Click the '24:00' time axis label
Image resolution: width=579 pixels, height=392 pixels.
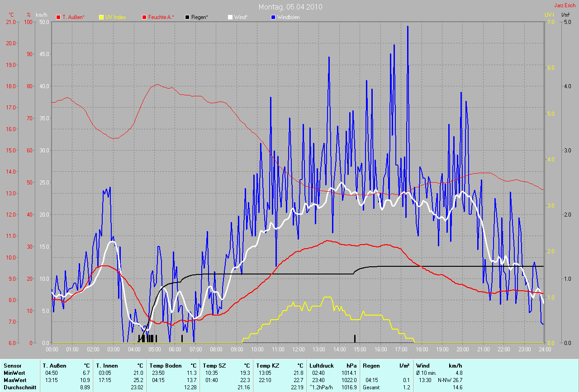point(545,349)
